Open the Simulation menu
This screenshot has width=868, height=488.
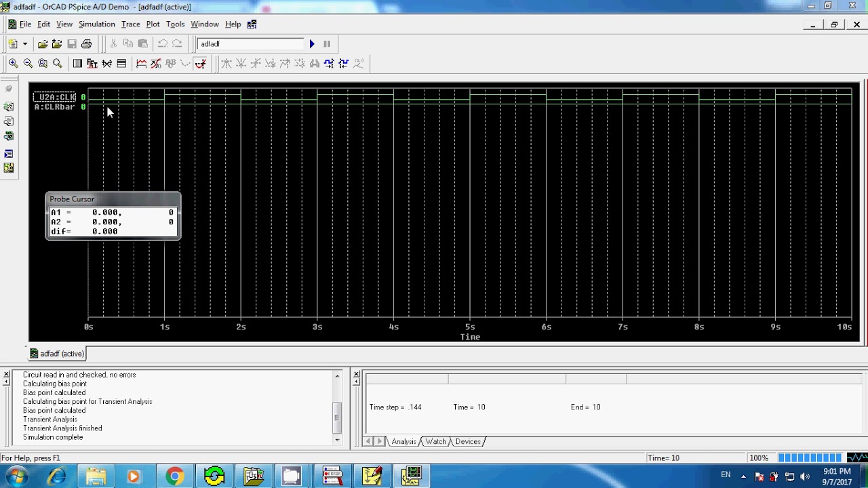[x=97, y=24]
